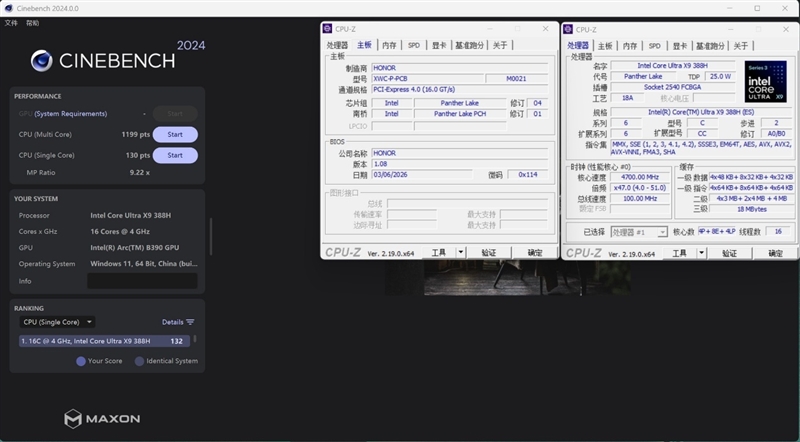Click Socket 2540 FCBGA field
This screenshot has height=442, width=800.
point(672,87)
